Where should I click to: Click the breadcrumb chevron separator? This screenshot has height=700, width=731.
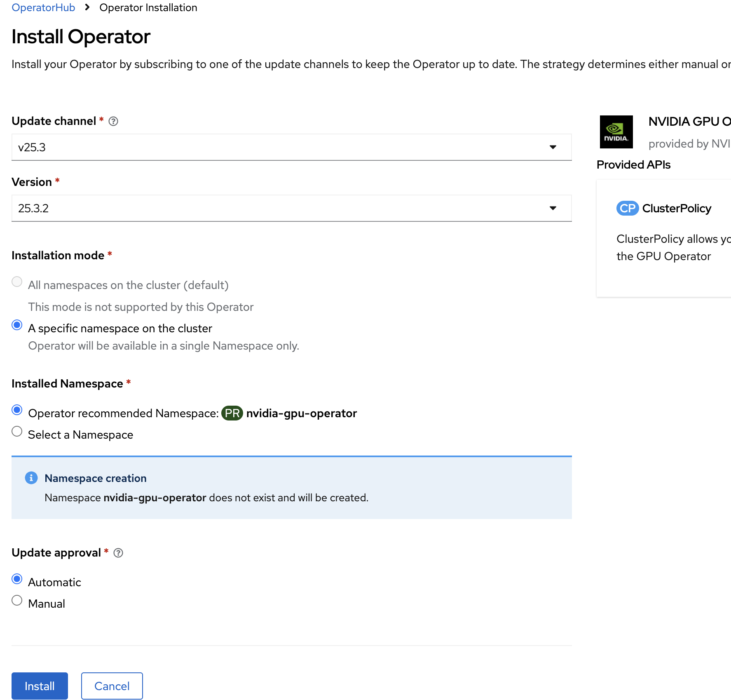87,7
